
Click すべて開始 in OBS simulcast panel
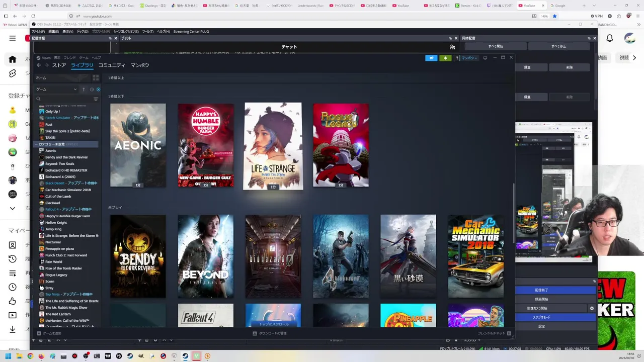coord(496,47)
